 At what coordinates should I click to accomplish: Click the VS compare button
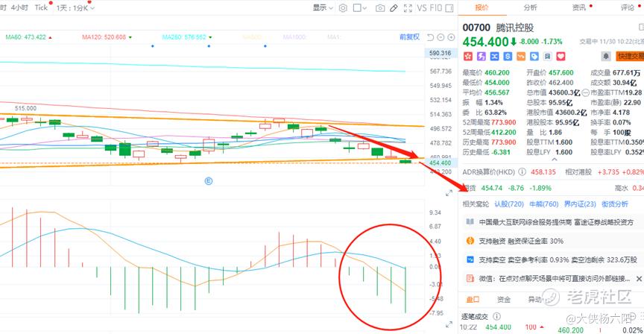[x=422, y=7]
